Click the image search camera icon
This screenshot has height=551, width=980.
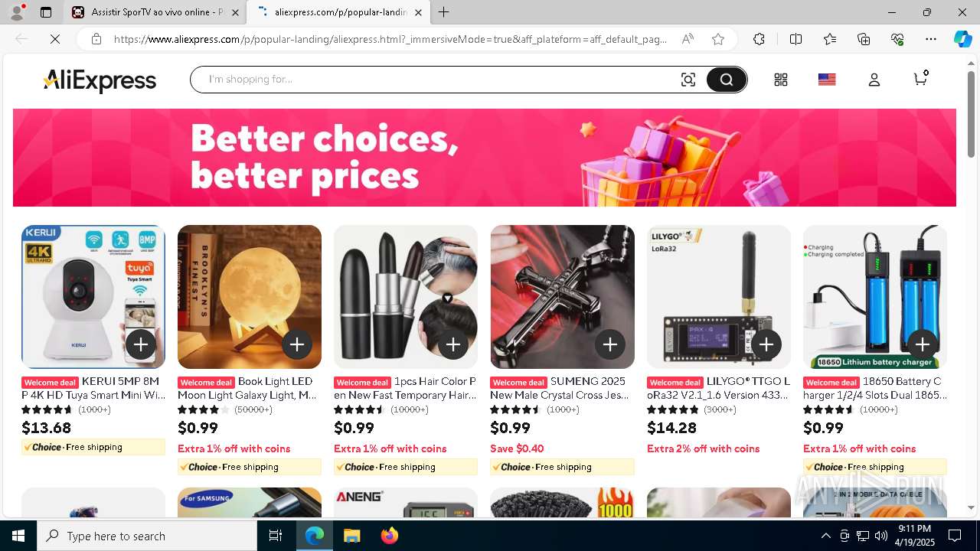[x=688, y=80]
